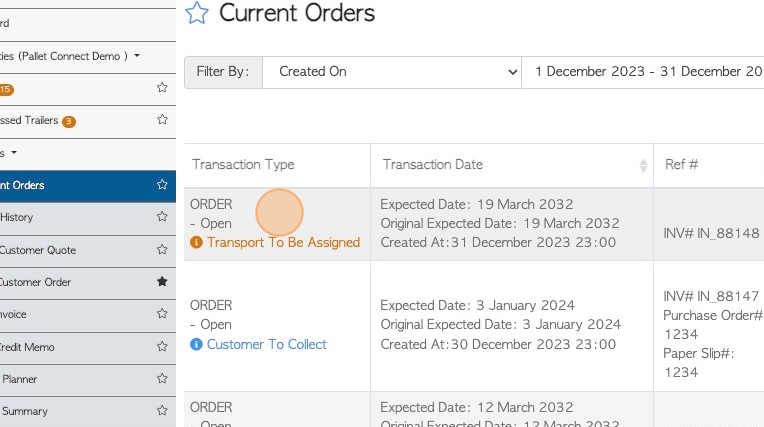Sort by Transaction Date column arrows

click(643, 165)
